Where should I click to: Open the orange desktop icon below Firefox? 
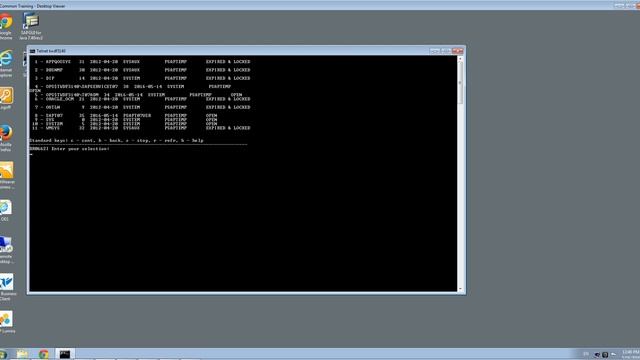7,176
